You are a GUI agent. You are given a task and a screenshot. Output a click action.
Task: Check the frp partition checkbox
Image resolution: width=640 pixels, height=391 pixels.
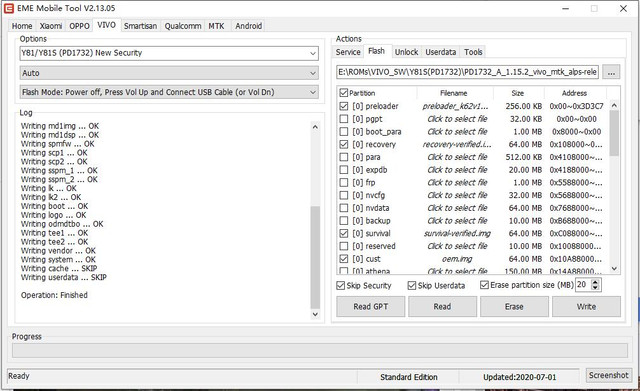344,182
